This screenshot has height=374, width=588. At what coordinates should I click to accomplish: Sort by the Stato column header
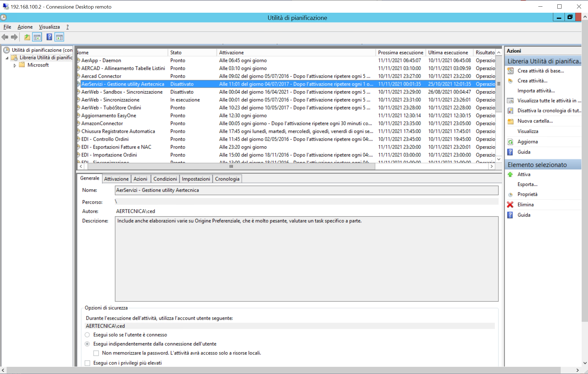[192, 52]
